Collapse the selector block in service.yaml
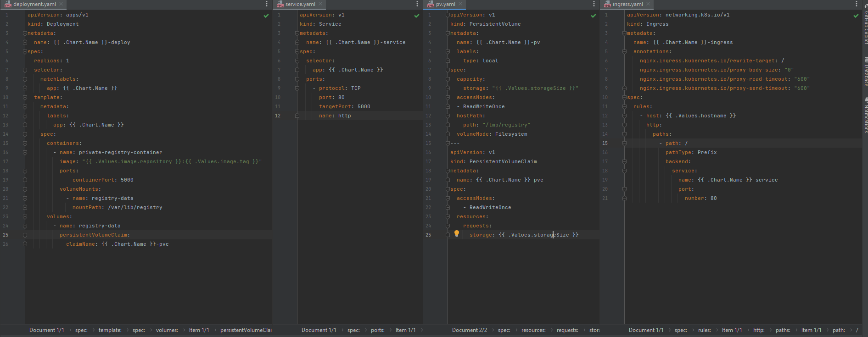 pos(297,61)
